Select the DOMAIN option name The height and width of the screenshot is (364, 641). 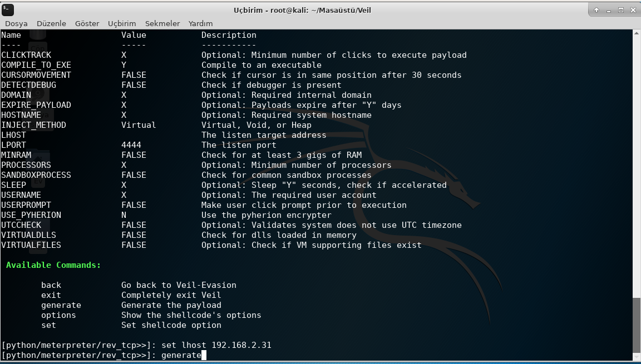(x=16, y=95)
